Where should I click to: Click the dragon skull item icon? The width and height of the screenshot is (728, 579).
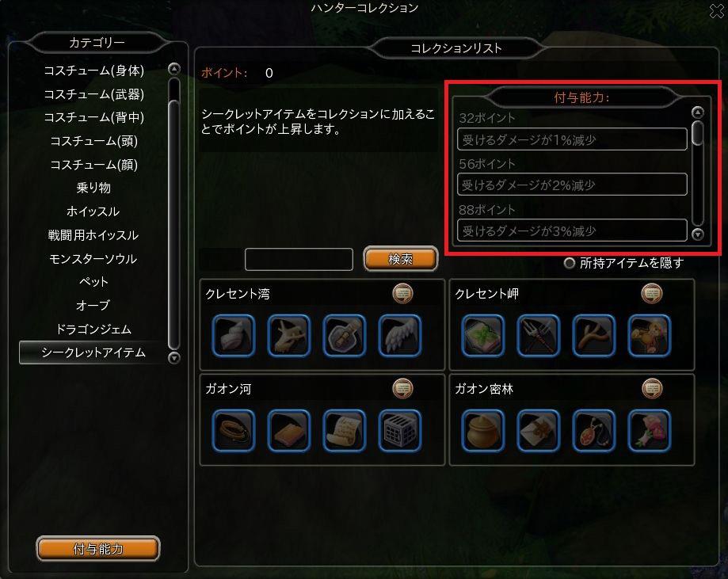(289, 336)
